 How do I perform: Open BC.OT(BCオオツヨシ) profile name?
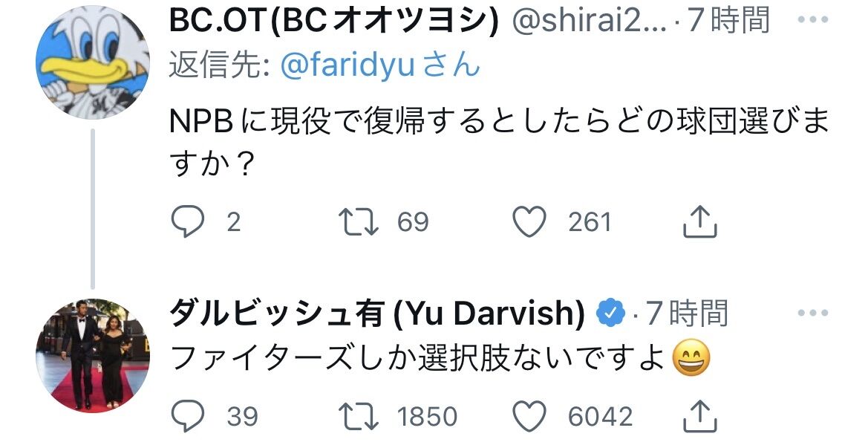334,21
